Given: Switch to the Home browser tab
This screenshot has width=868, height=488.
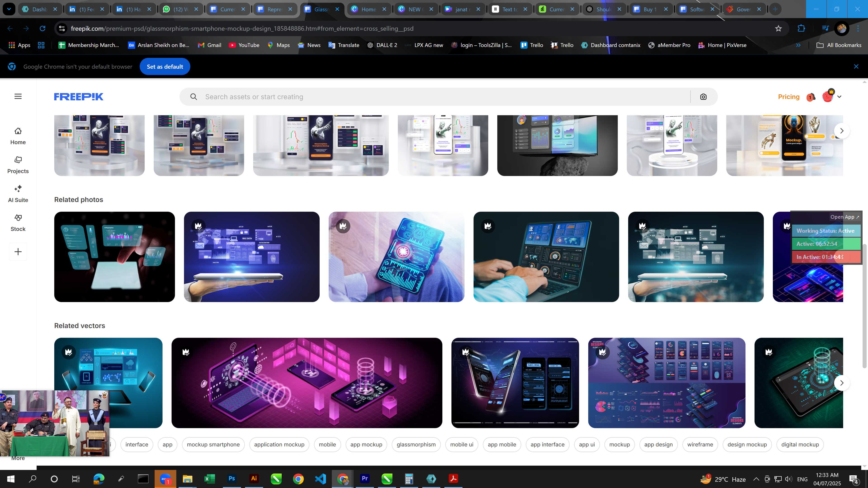Looking at the screenshot, I should (x=369, y=9).
